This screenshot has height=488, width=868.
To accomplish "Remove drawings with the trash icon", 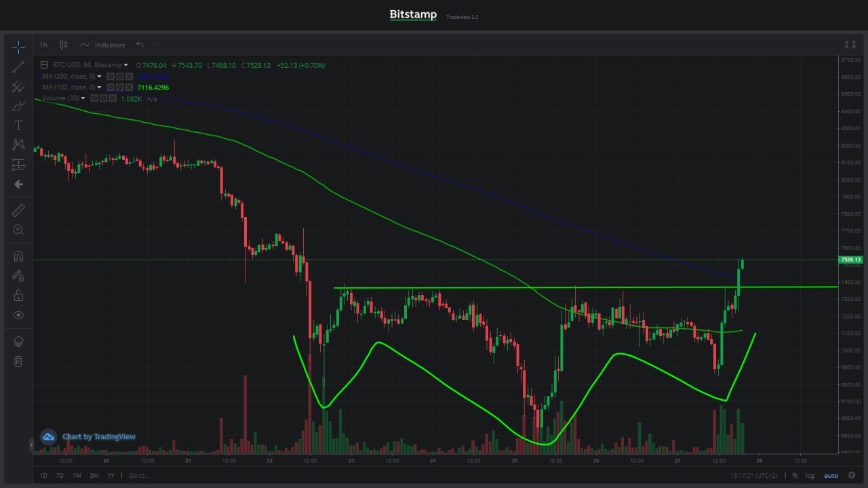I will 18,361.
